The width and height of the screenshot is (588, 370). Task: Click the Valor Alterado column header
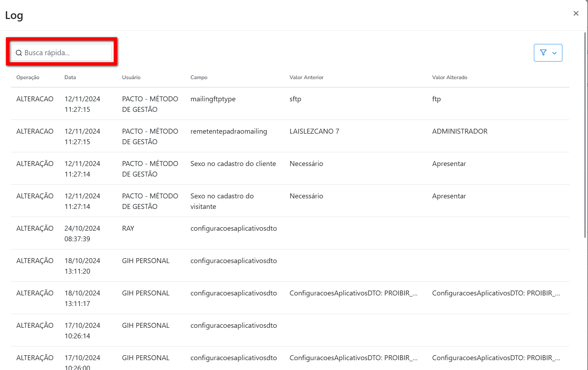(449, 77)
